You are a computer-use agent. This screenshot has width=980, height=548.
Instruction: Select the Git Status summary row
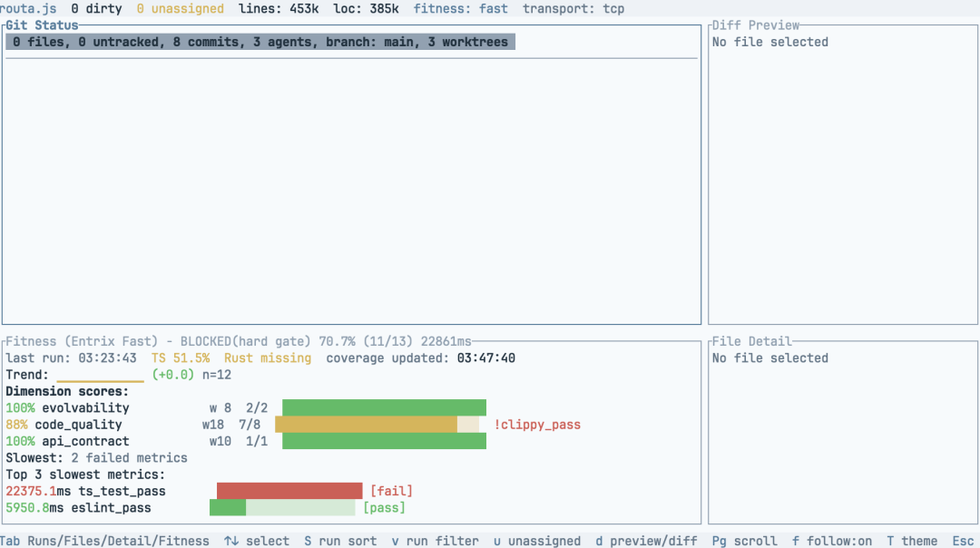(x=260, y=42)
